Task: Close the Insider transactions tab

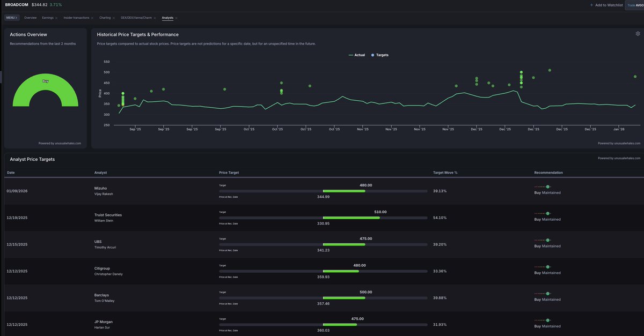Action: click(92, 18)
